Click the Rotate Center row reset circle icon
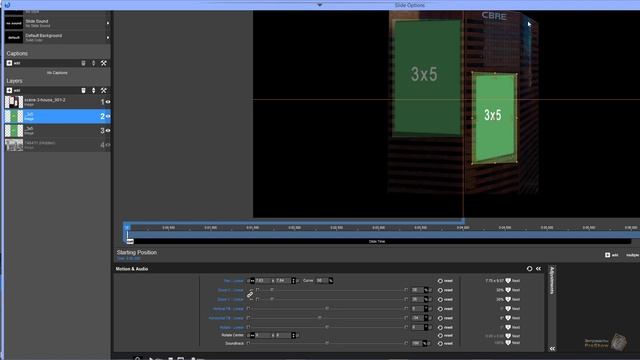 click(x=440, y=336)
